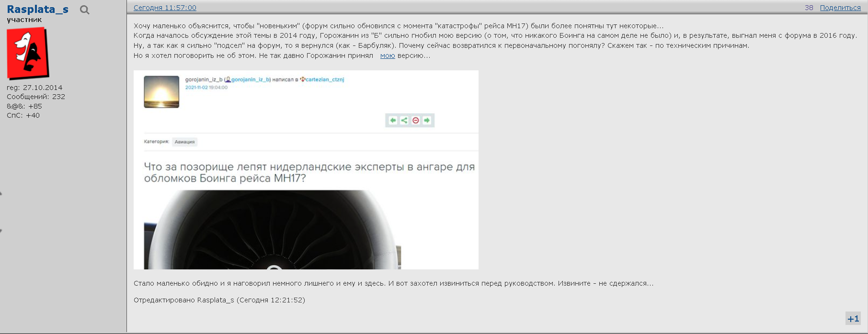Click the green right arrow icon in the embedded screenshot
Image resolution: width=868 pixels, height=334 pixels.
click(x=427, y=120)
